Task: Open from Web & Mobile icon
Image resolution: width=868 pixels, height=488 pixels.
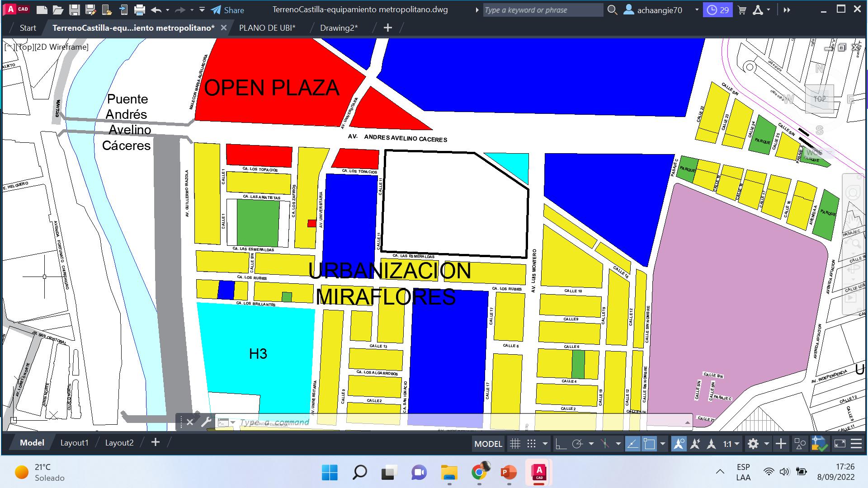Action: pos(107,9)
